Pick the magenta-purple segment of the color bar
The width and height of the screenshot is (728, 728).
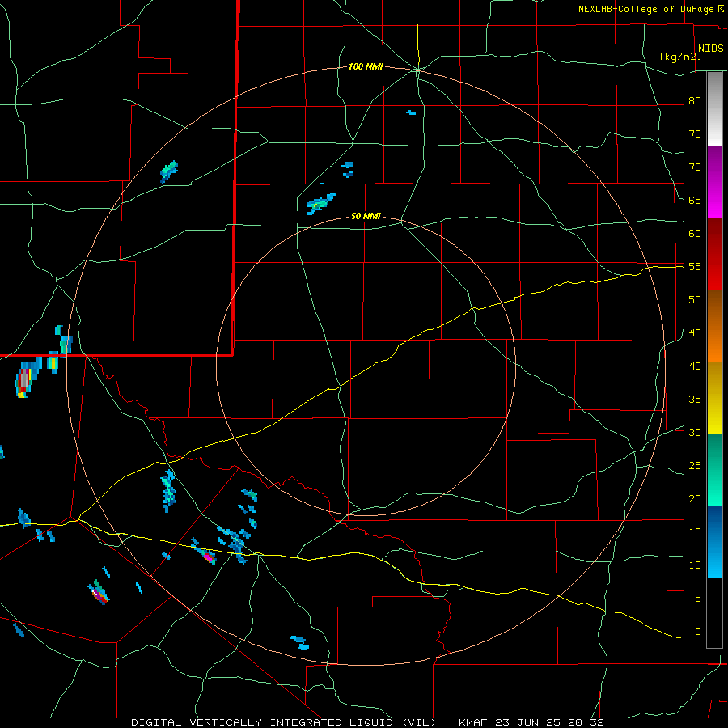point(714,182)
